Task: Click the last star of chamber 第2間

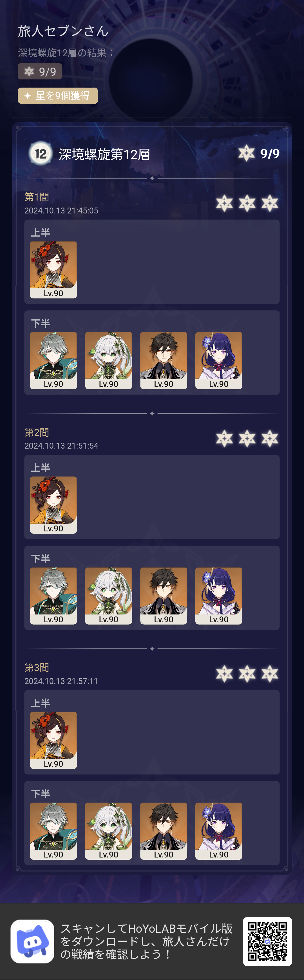Action: tap(270, 439)
